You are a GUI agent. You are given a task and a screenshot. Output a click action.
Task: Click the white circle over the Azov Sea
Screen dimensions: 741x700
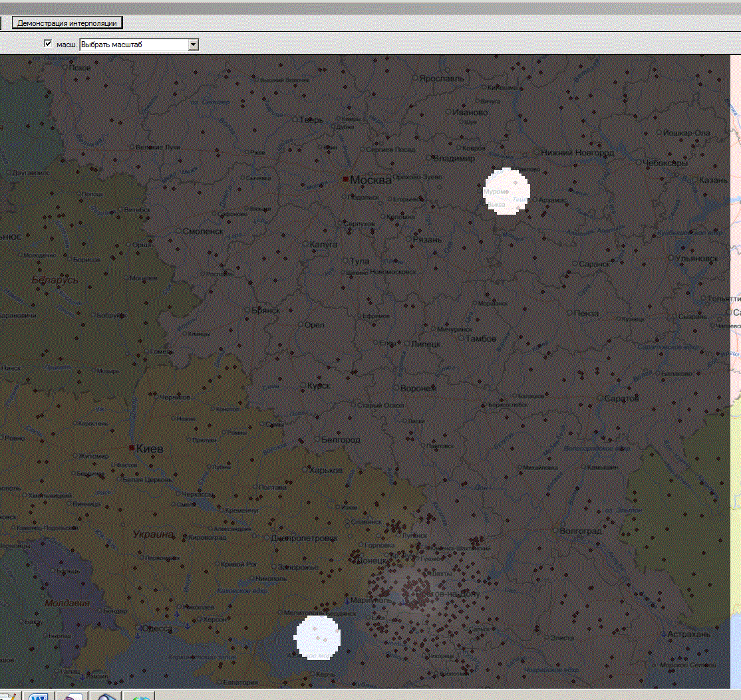tap(317, 638)
